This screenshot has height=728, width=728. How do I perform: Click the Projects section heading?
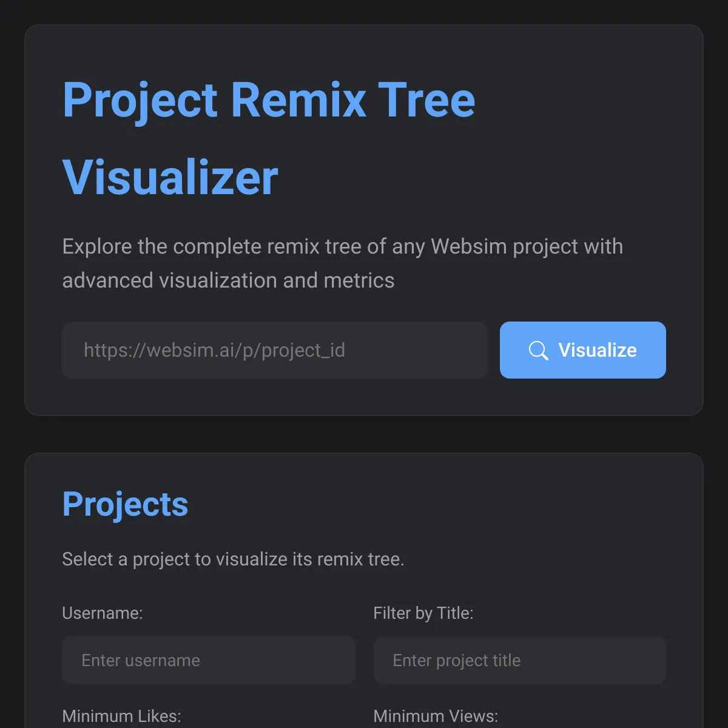tap(125, 504)
